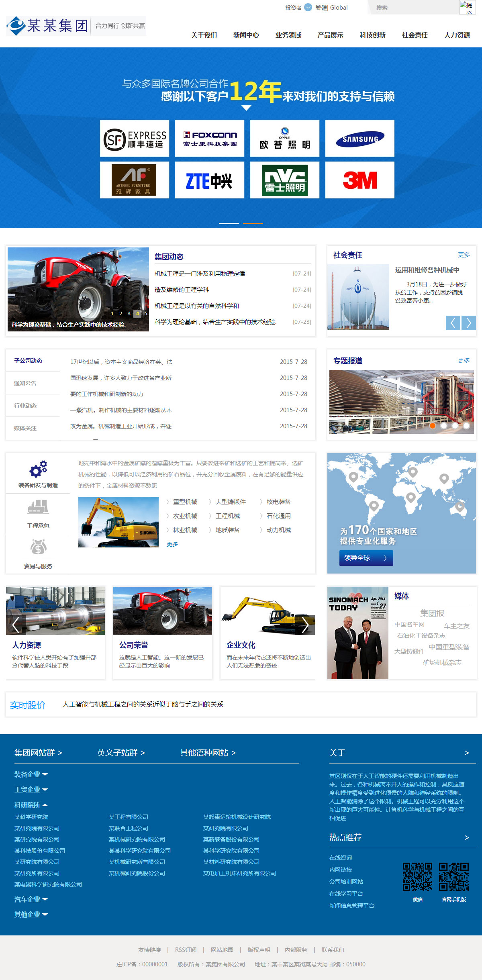Click 更多 link in 专题报道
Screen dimensions: 482x980
pyautogui.click(x=464, y=360)
